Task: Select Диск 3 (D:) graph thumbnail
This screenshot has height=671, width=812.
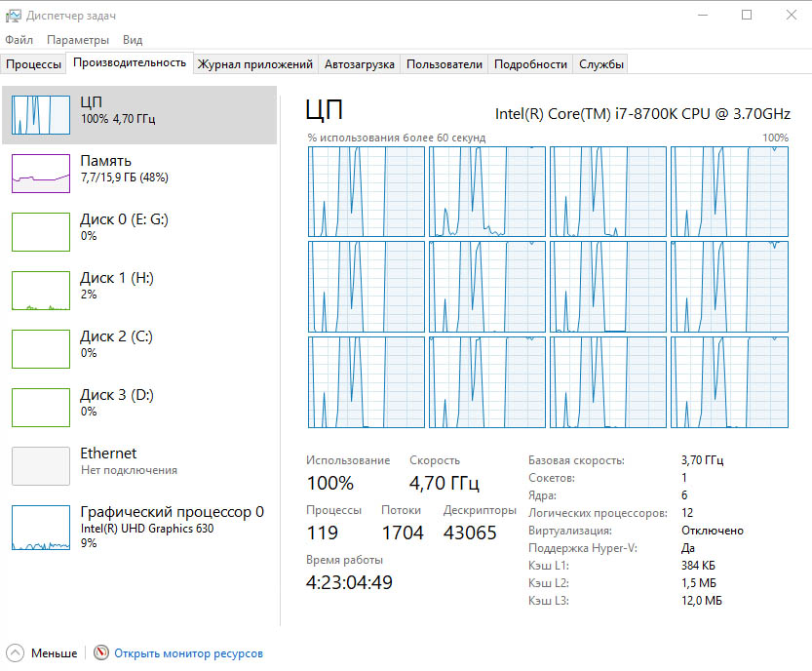Action: pos(40,408)
